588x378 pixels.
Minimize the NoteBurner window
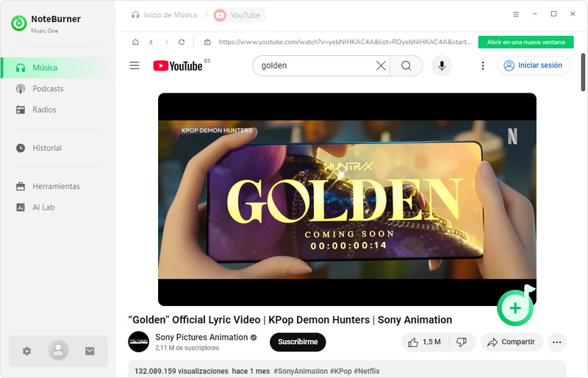point(535,14)
